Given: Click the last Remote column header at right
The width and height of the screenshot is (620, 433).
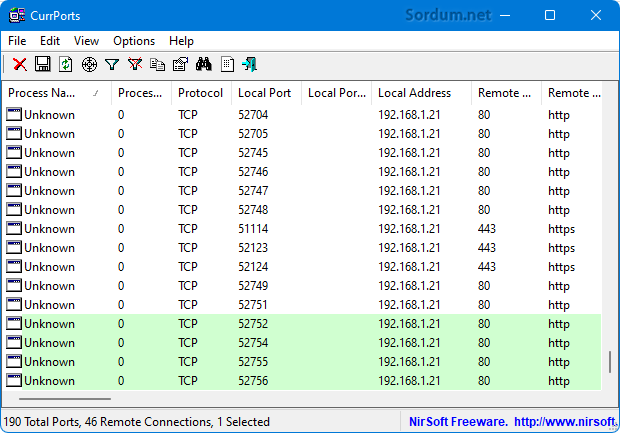Looking at the screenshot, I should tap(572, 93).
